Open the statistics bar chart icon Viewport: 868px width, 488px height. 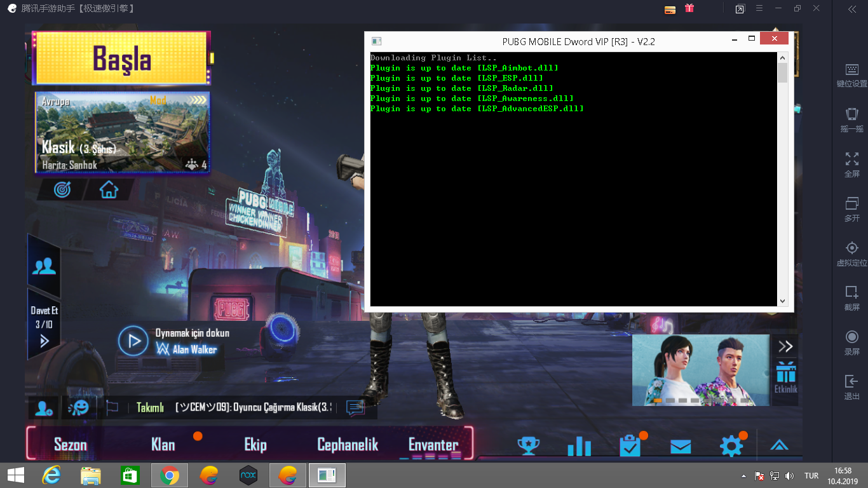pos(579,445)
